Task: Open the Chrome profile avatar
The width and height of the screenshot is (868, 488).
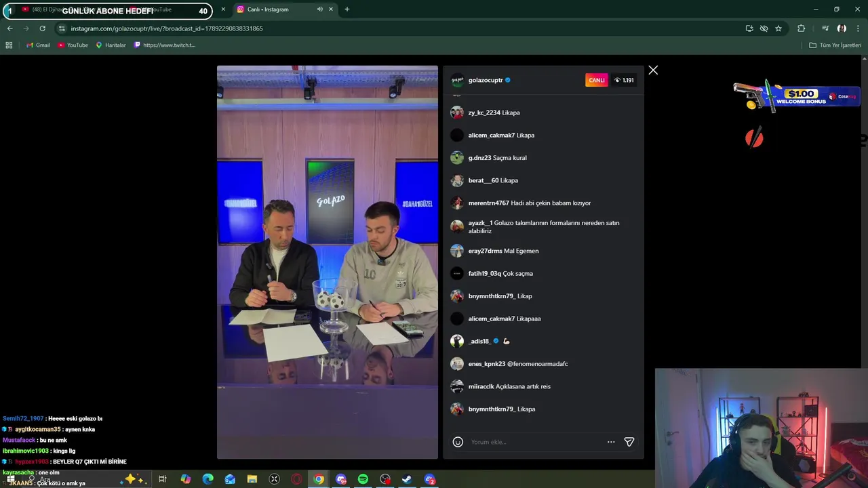Action: pyautogui.click(x=842, y=28)
